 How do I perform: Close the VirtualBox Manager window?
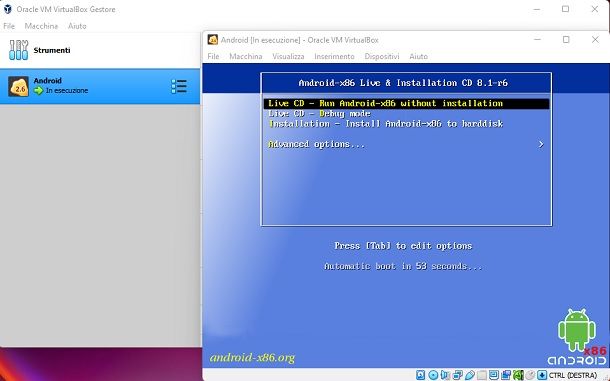(595, 9)
